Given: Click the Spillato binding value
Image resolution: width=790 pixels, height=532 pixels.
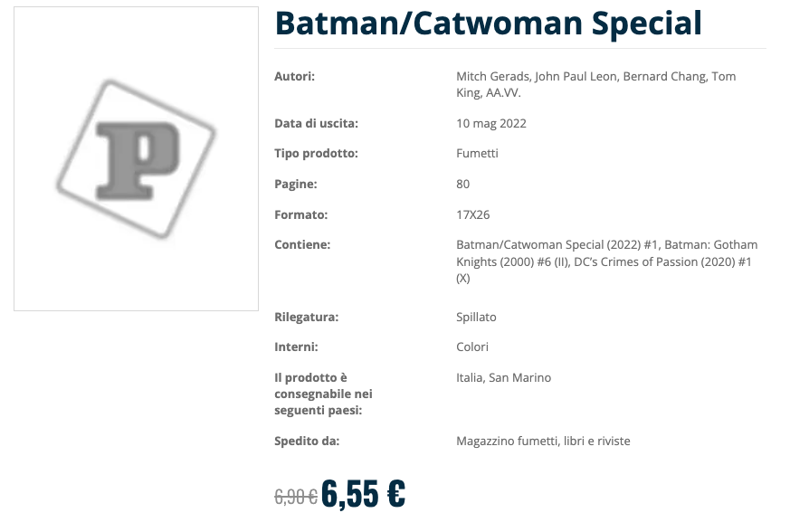Looking at the screenshot, I should tap(476, 318).
